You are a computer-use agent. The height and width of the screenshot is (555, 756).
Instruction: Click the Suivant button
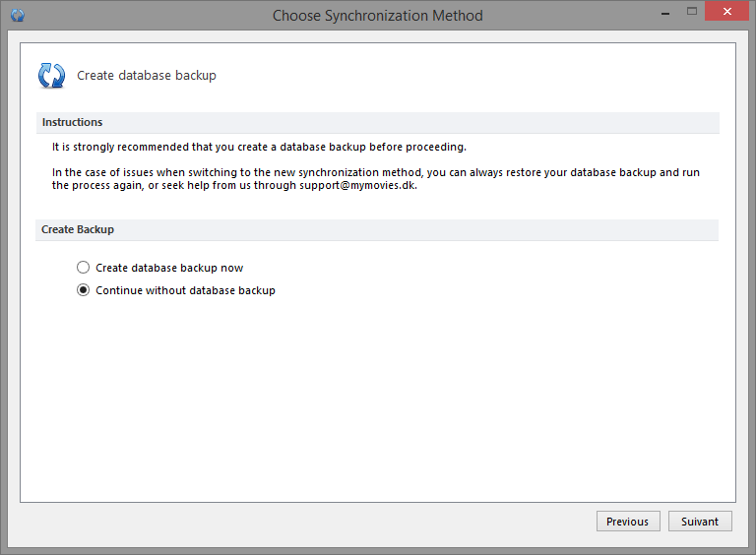click(700, 522)
